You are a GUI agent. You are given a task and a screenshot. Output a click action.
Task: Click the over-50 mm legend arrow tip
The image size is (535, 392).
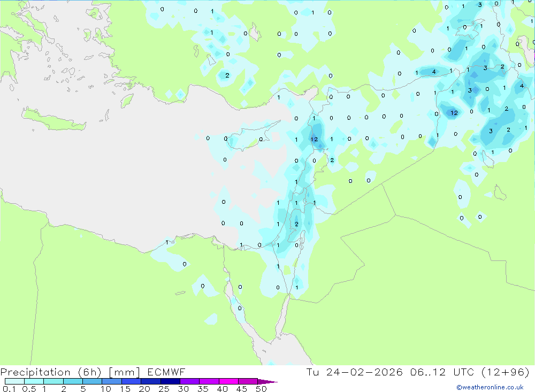[x=267, y=381]
